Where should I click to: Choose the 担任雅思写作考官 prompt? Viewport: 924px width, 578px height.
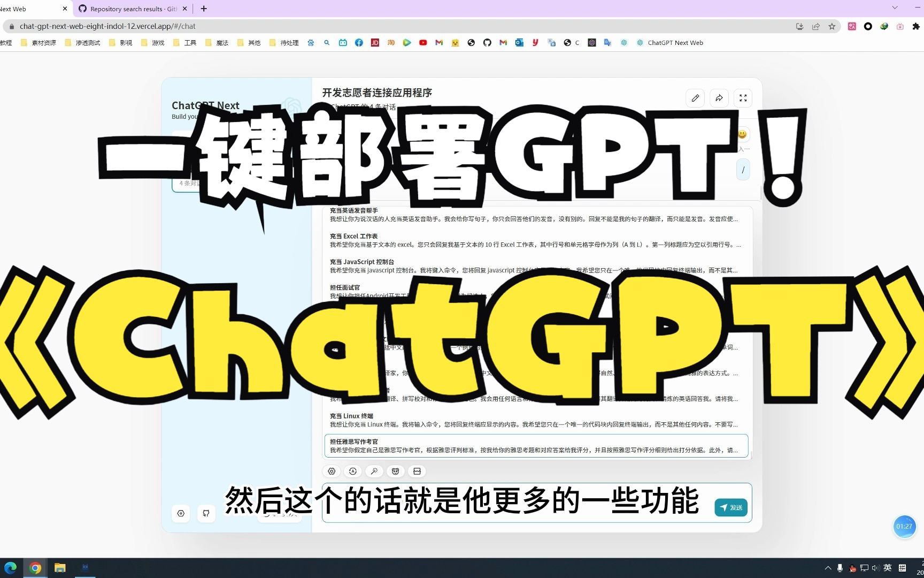point(536,446)
